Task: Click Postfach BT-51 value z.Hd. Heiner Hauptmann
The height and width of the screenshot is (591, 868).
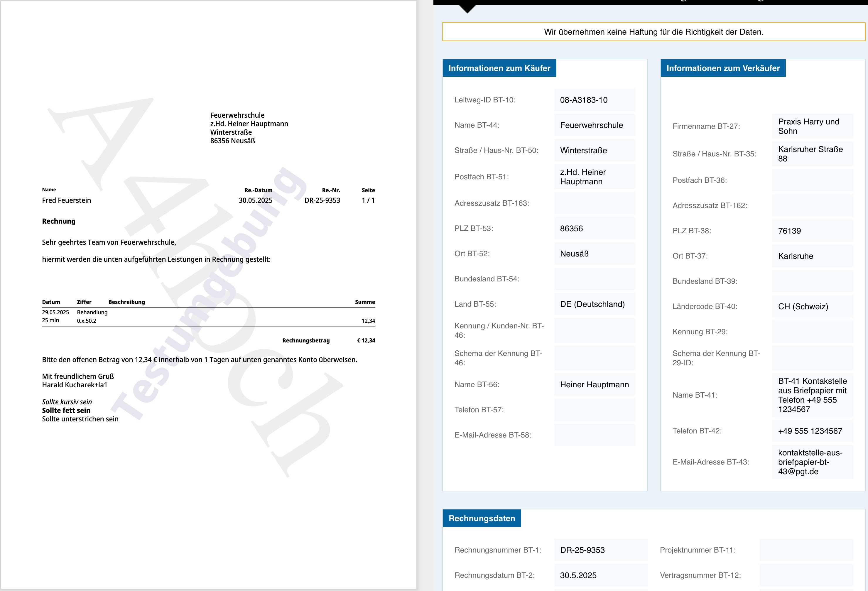Action: (595, 177)
